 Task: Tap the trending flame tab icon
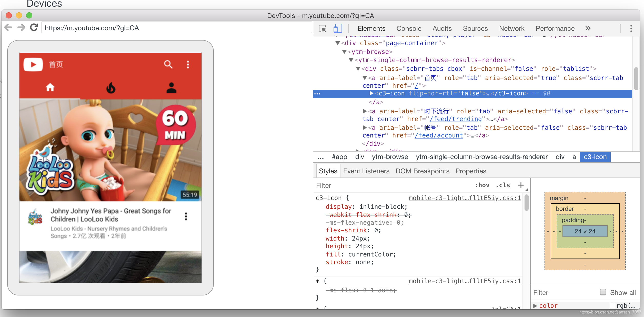(111, 88)
